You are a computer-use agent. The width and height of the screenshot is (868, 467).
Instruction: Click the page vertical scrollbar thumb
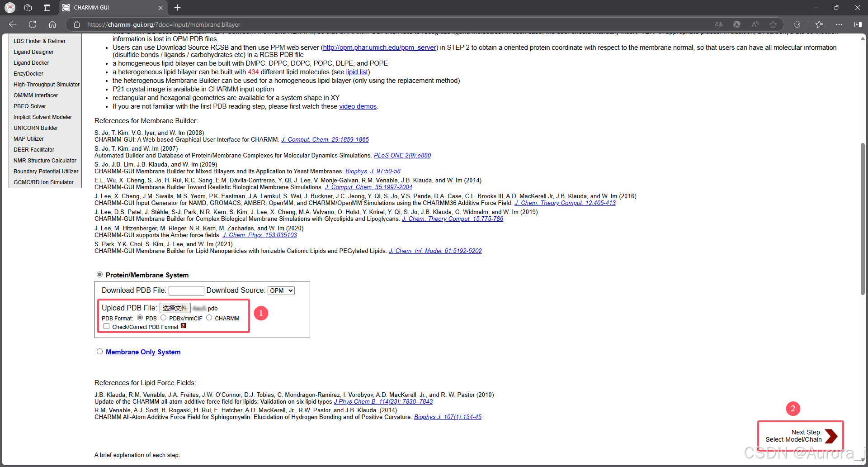tap(863, 219)
